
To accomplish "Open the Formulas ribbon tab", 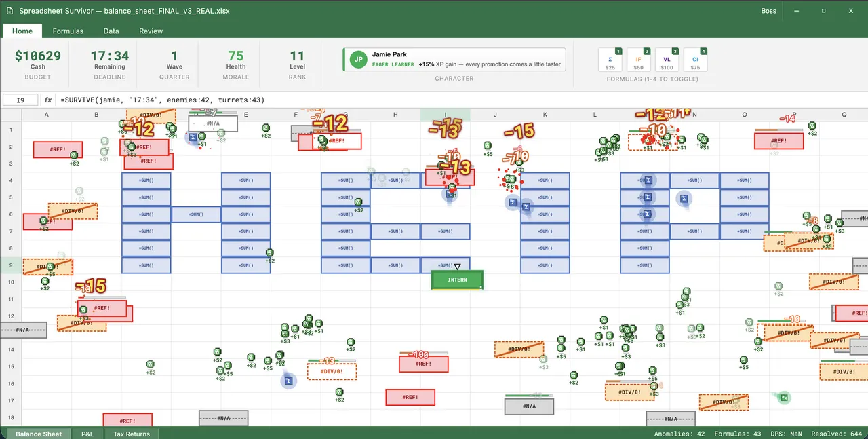I will 68,31.
